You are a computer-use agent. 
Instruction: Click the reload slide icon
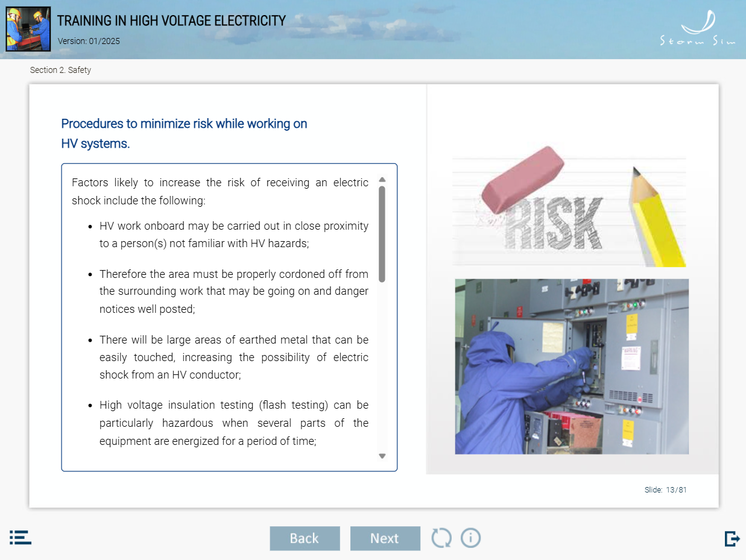pos(441,538)
